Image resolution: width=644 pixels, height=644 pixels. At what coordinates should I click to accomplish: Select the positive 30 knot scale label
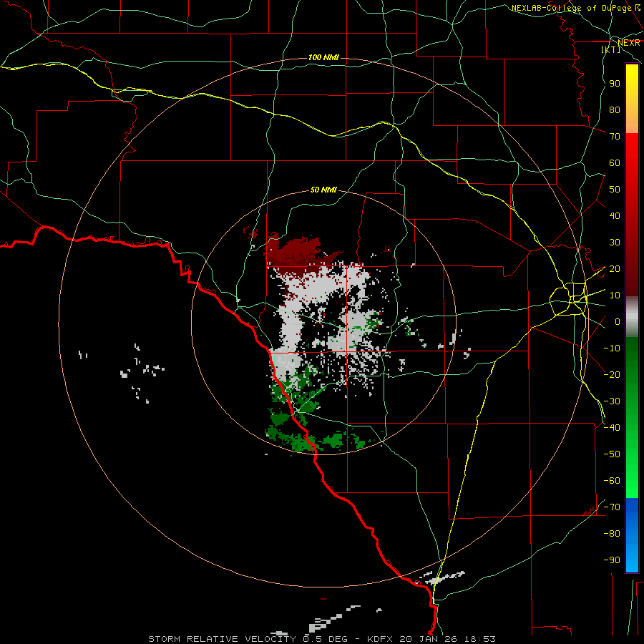pyautogui.click(x=615, y=243)
